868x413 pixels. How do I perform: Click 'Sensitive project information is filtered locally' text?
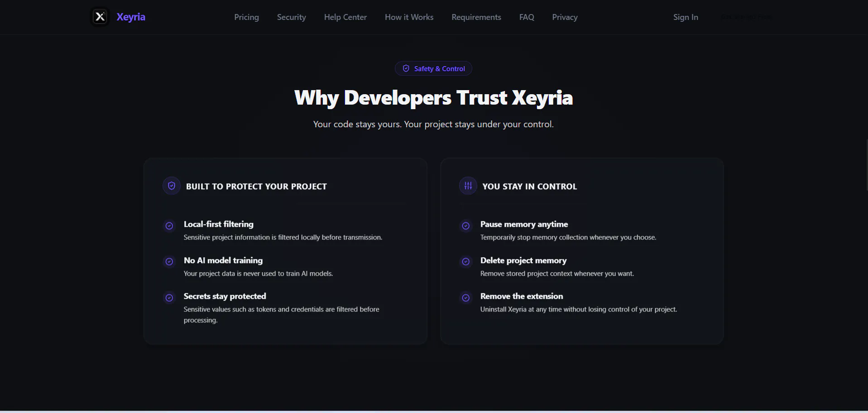pos(283,237)
